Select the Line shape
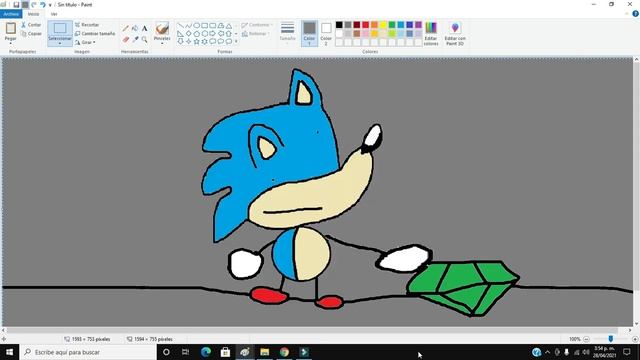640x360 pixels. pyautogui.click(x=180, y=25)
